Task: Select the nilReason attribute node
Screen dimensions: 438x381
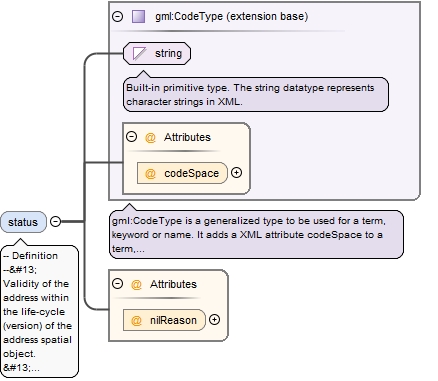Action: pyautogui.click(x=164, y=320)
